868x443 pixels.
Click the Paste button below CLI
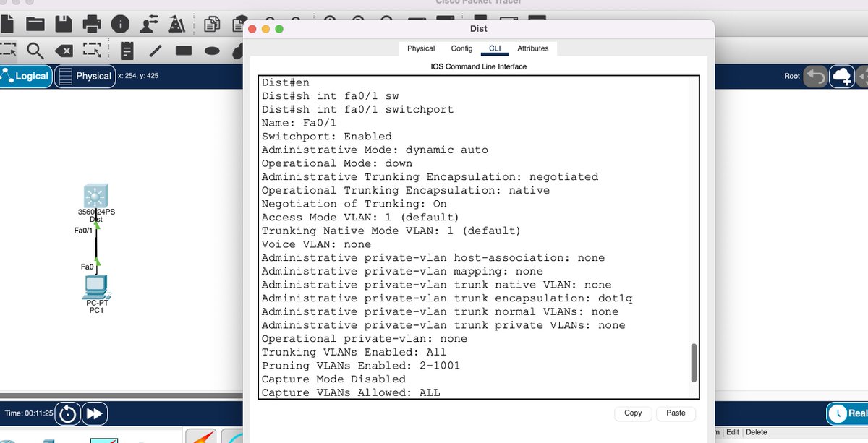pos(676,413)
